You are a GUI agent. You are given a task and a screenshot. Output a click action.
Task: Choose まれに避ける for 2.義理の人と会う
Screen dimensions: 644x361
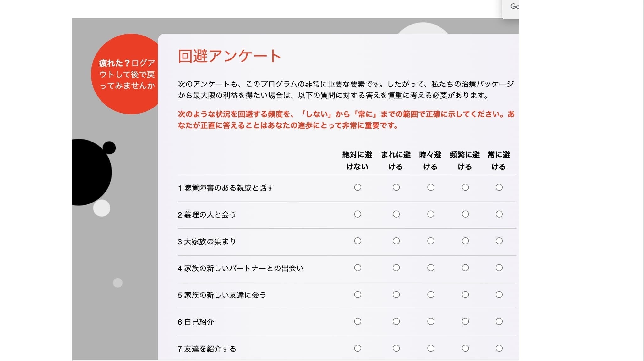coord(396,214)
